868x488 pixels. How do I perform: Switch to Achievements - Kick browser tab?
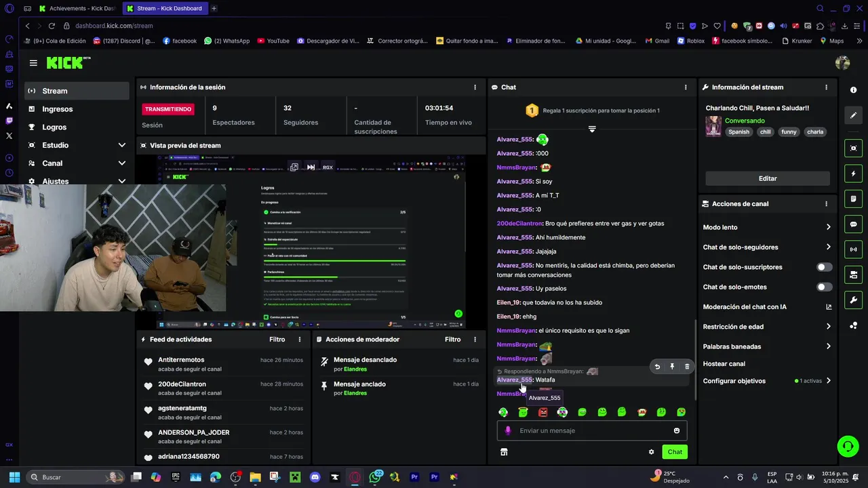pyautogui.click(x=77, y=8)
